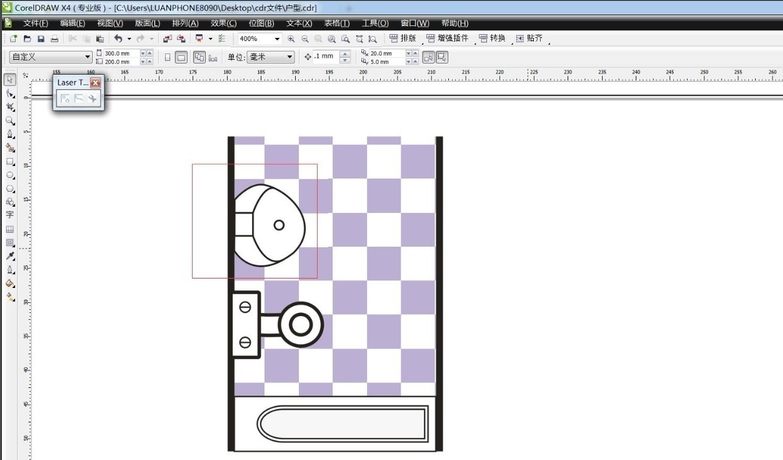Click the 增强插件 toolbar button
783x460 pixels.
452,38
